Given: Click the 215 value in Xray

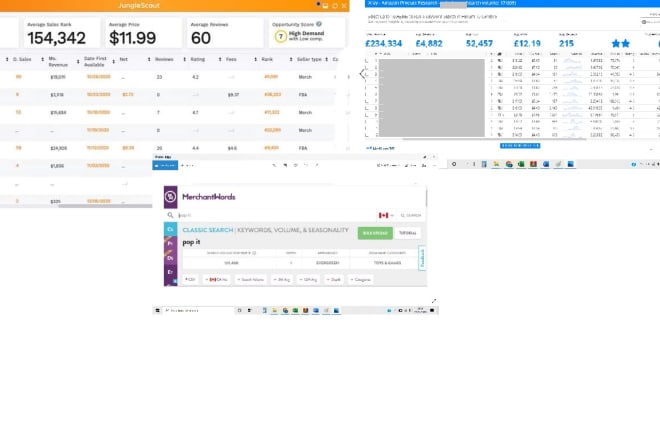Looking at the screenshot, I should pos(567,43).
